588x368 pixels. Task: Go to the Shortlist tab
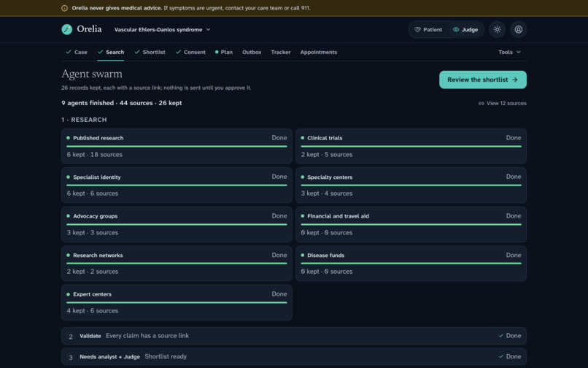[150, 52]
